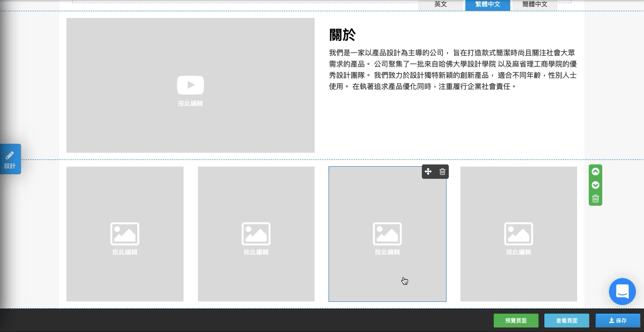
Task: Move section down with green arrow
Action: (x=596, y=185)
